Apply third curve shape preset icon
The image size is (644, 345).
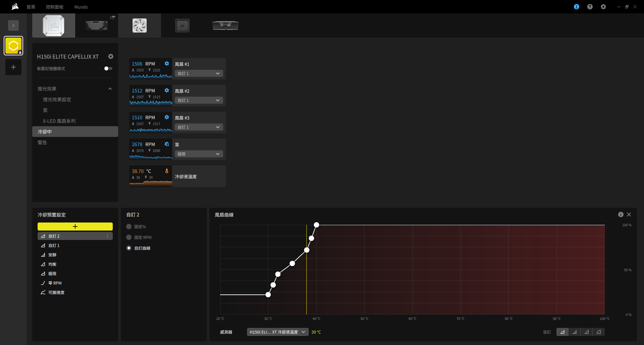tap(587, 332)
